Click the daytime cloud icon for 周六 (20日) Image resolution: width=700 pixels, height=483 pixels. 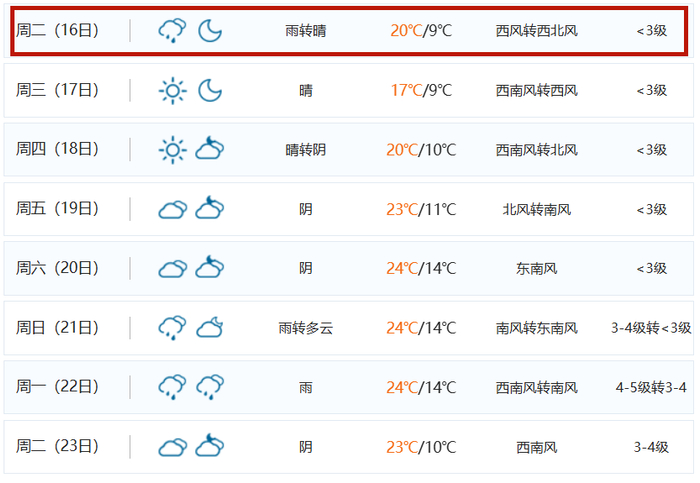pos(172,268)
